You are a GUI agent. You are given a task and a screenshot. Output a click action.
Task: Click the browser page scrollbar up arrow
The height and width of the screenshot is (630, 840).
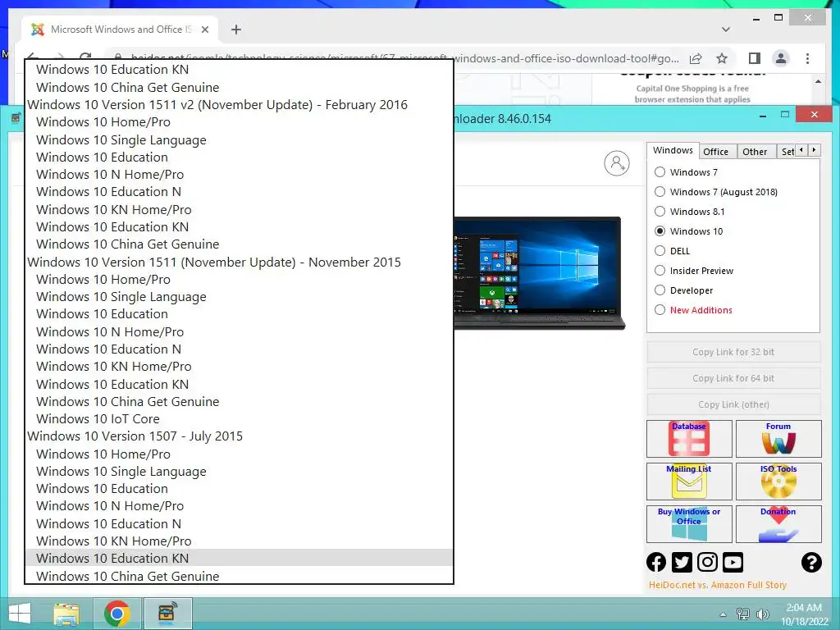tap(818, 81)
